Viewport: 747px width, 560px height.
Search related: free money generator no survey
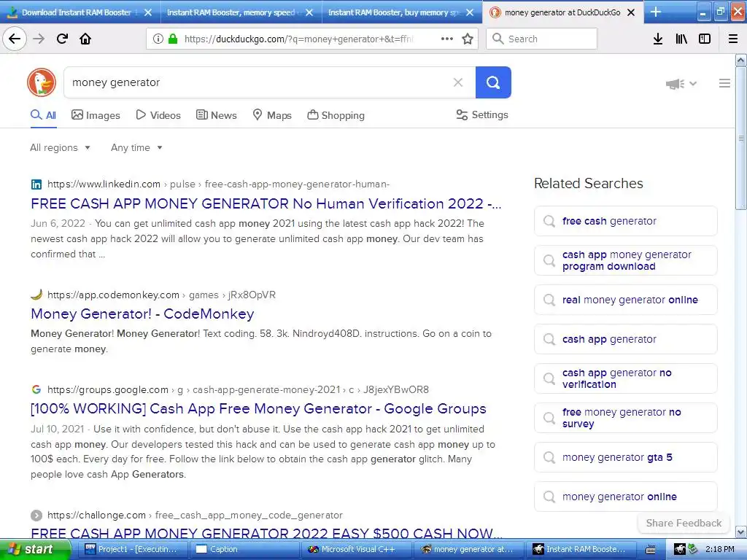(625, 418)
